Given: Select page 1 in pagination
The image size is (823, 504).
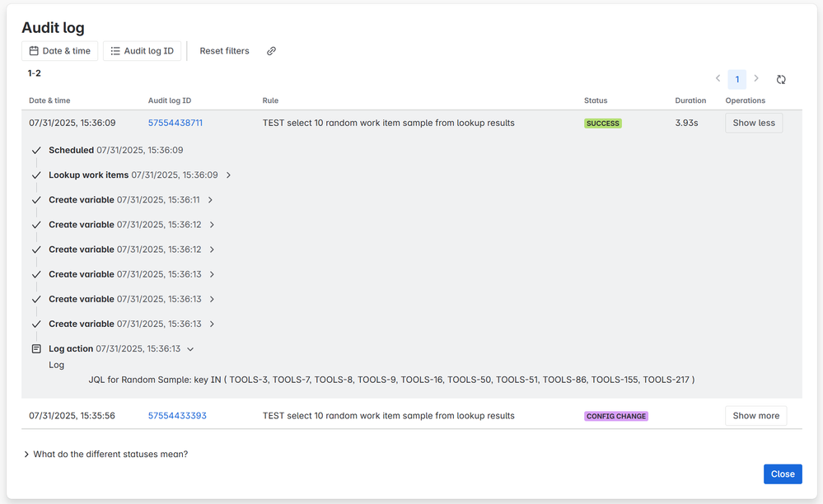Looking at the screenshot, I should click(x=736, y=78).
